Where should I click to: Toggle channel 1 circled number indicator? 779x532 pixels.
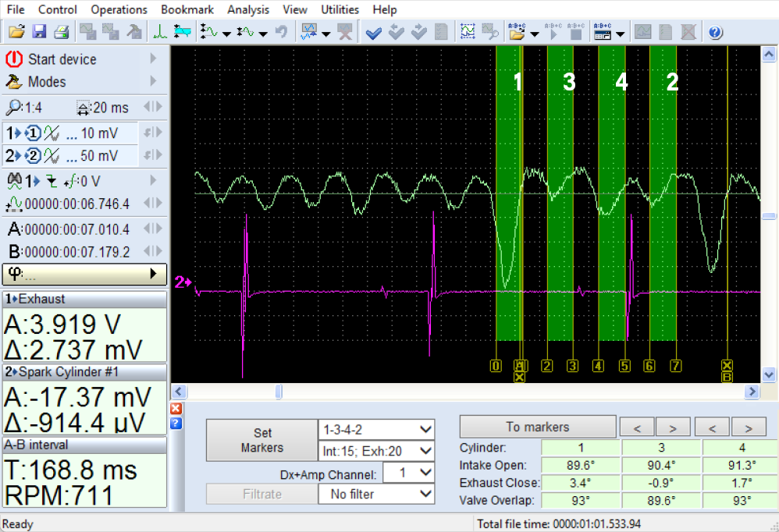(x=33, y=133)
